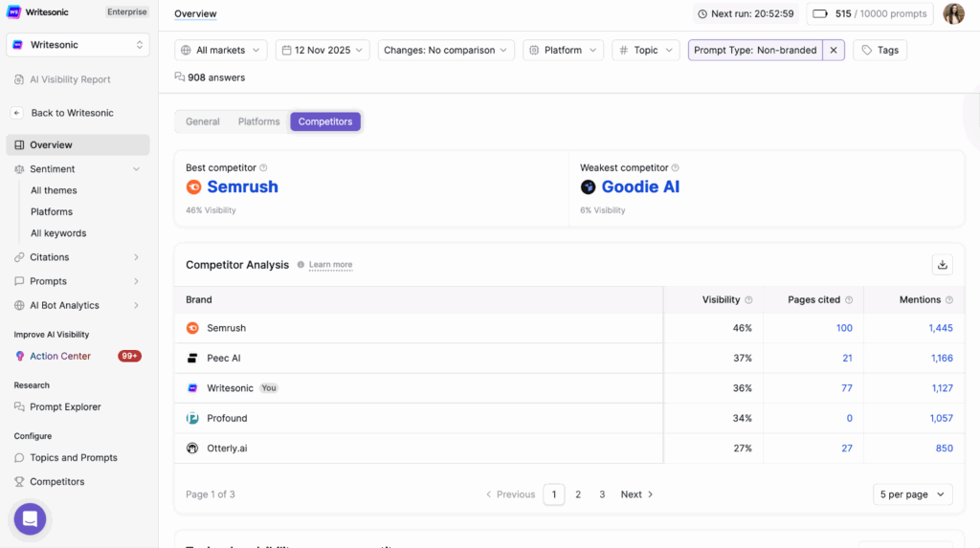The image size is (980, 548).
Task: Open All themes under Sentiment
Action: pyautogui.click(x=54, y=190)
